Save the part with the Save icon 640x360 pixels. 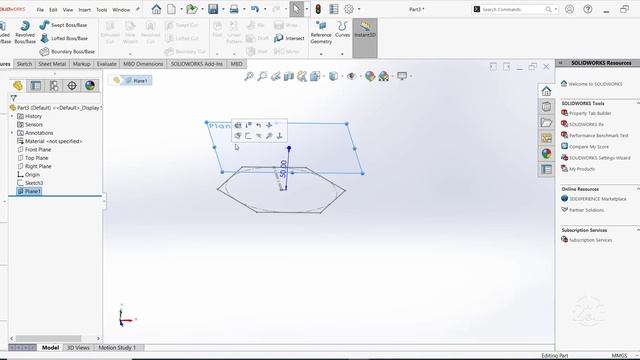[213, 9]
